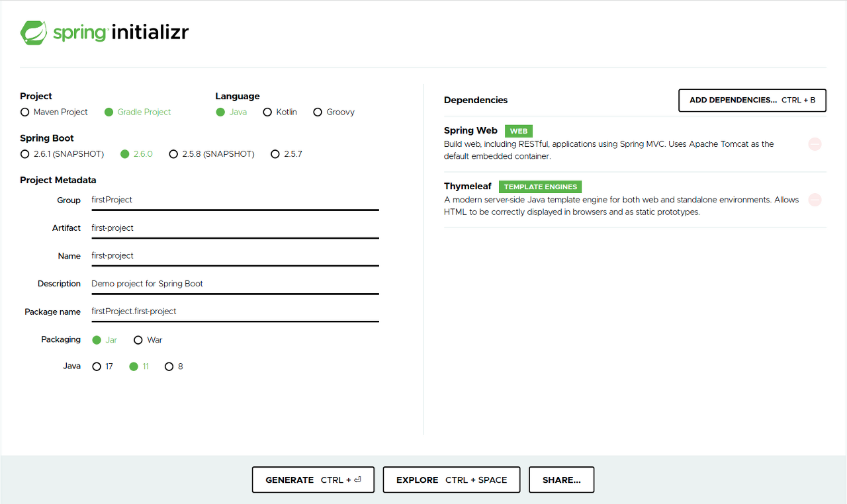
Task: Choose Groovy as language
Action: pos(334,112)
